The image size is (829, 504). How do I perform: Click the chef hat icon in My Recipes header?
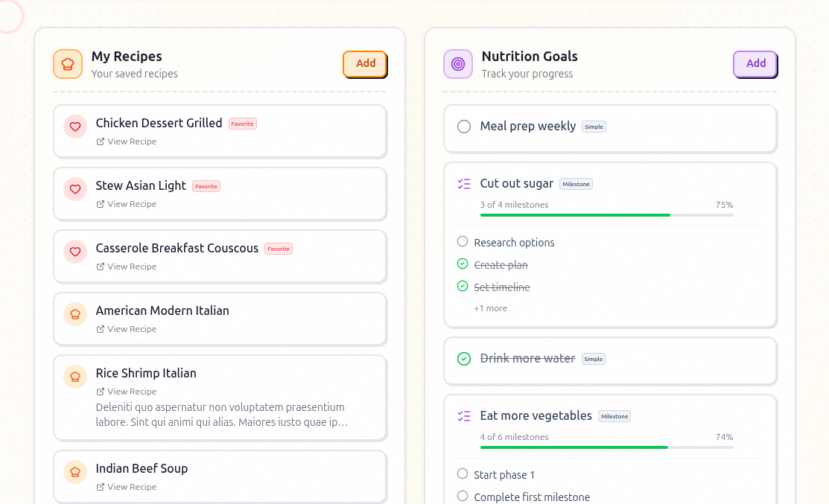click(68, 64)
